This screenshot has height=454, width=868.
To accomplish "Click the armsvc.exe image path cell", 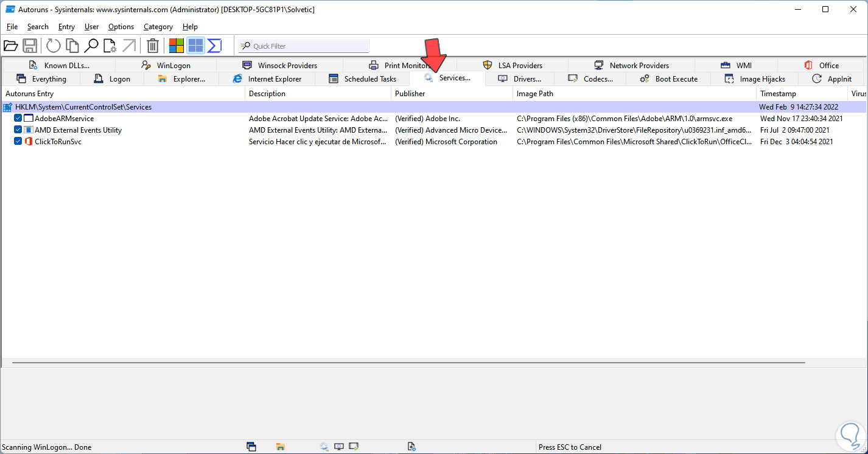I will point(625,119).
